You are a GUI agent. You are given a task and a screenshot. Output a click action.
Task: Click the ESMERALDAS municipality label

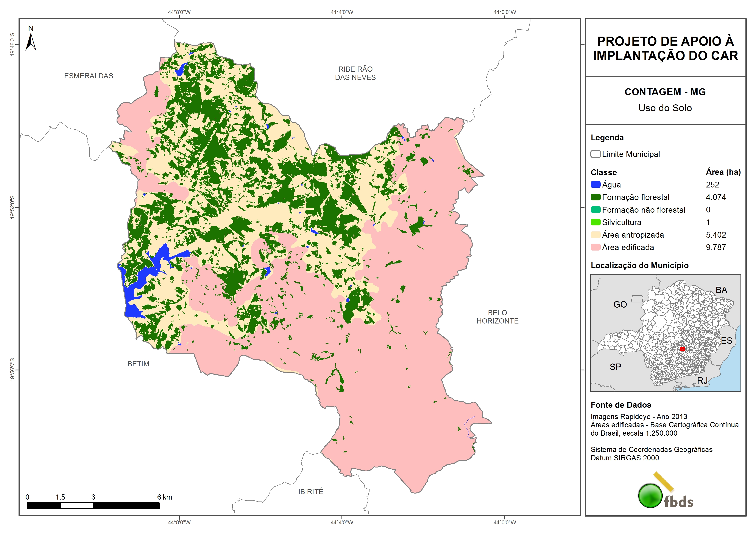pyautogui.click(x=89, y=76)
